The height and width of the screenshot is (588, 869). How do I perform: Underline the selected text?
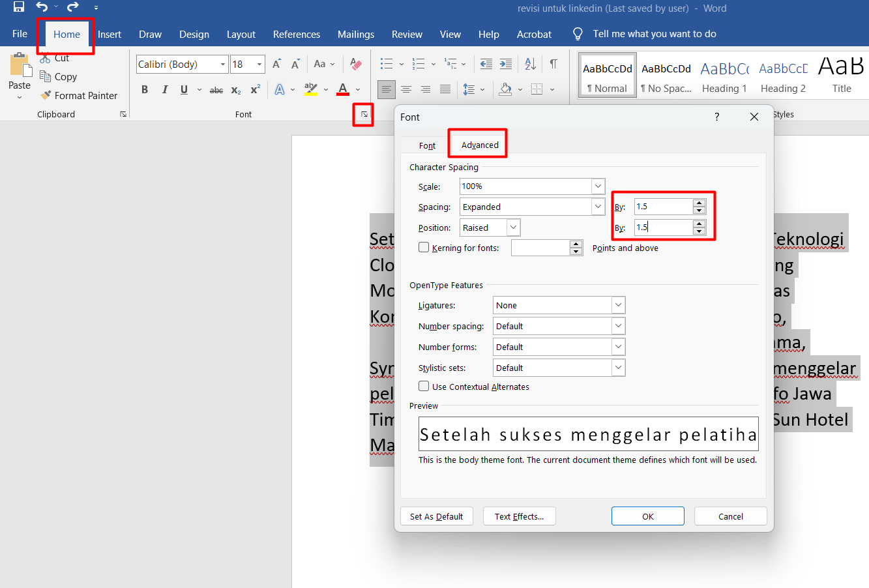184,89
